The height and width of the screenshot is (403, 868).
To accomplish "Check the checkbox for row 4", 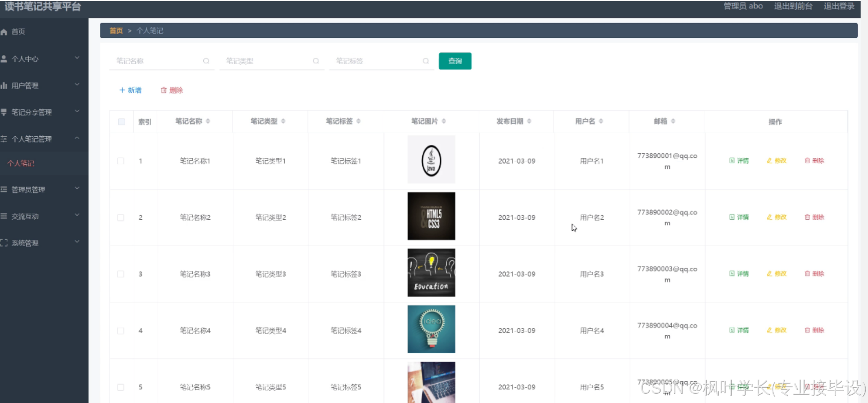I will [x=121, y=331].
